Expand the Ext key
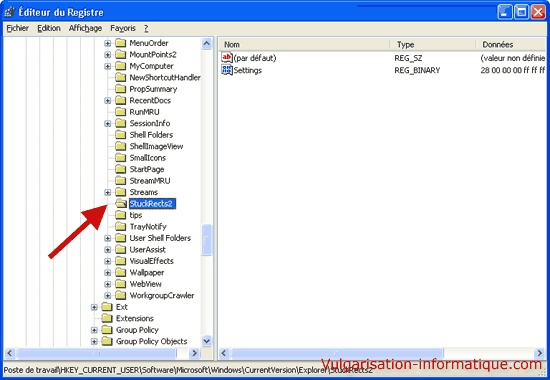Viewport: 550px width, 380px height. pos(94,307)
